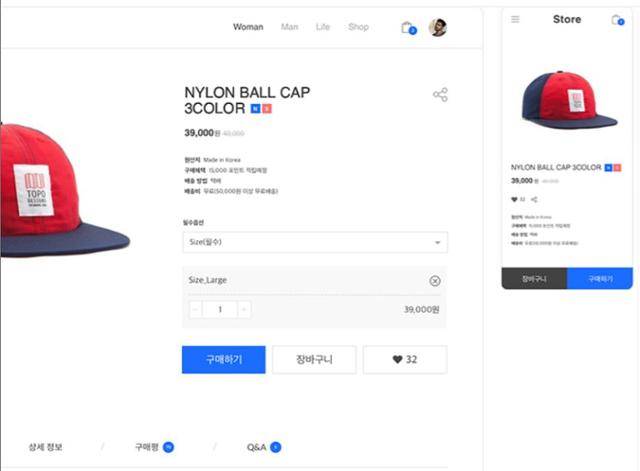Decrease quantity with the minus stepper
The height and width of the screenshot is (471, 640).
pos(195,310)
